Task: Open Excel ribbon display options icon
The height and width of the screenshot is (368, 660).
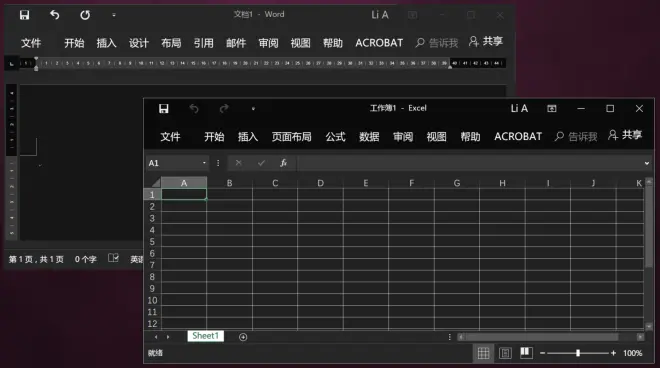Action: tap(551, 109)
